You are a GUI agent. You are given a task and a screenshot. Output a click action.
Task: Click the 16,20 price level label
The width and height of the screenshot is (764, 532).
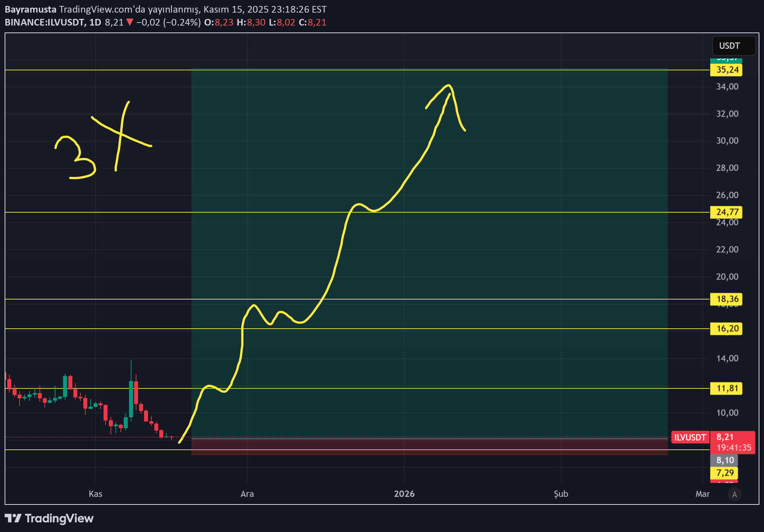pyautogui.click(x=726, y=328)
